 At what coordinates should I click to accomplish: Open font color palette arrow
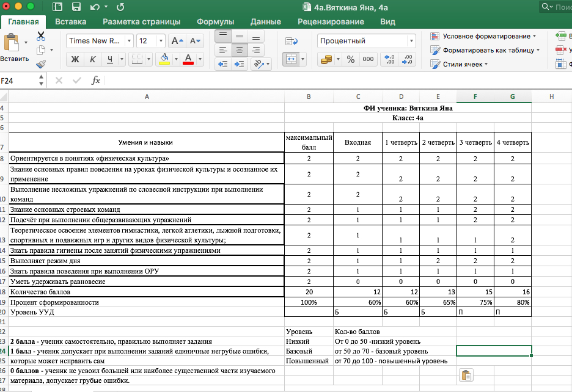[x=200, y=59]
